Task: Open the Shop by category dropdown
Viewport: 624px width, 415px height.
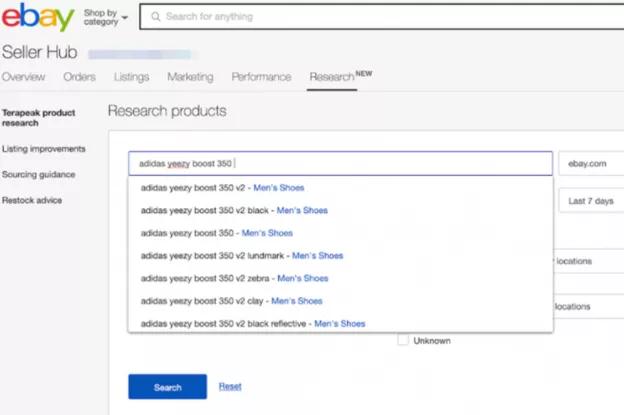Action: pos(105,17)
